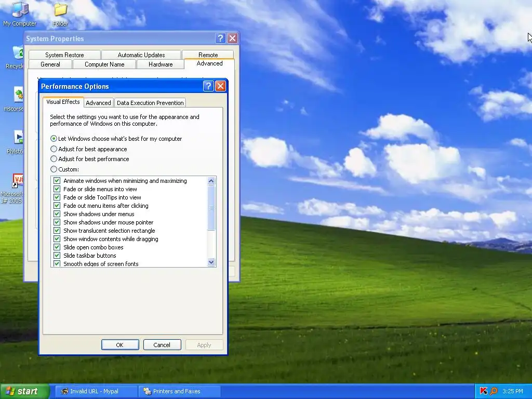
Task: Open General tab in System Properties
Action: coord(50,64)
